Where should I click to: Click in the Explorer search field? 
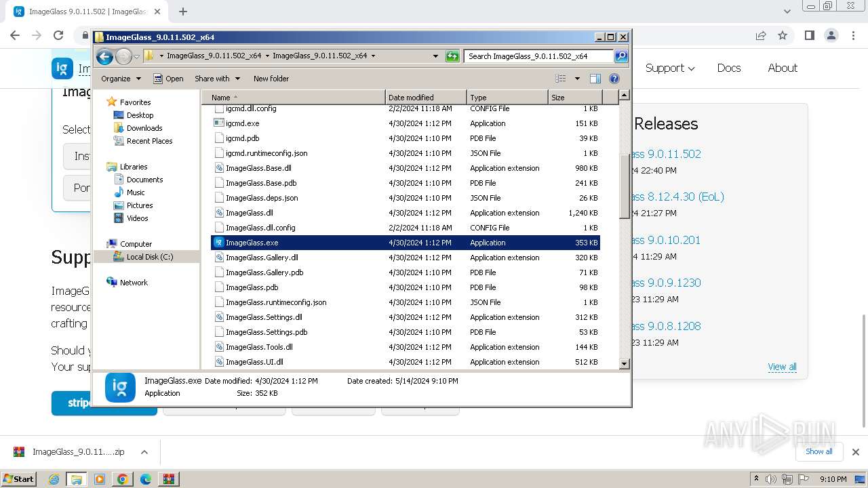point(539,56)
